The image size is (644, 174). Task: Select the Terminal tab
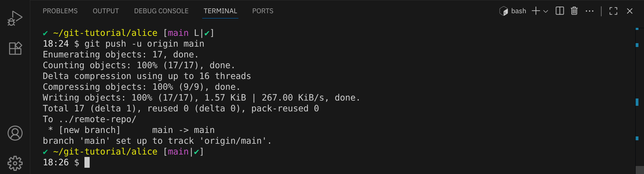tap(220, 11)
